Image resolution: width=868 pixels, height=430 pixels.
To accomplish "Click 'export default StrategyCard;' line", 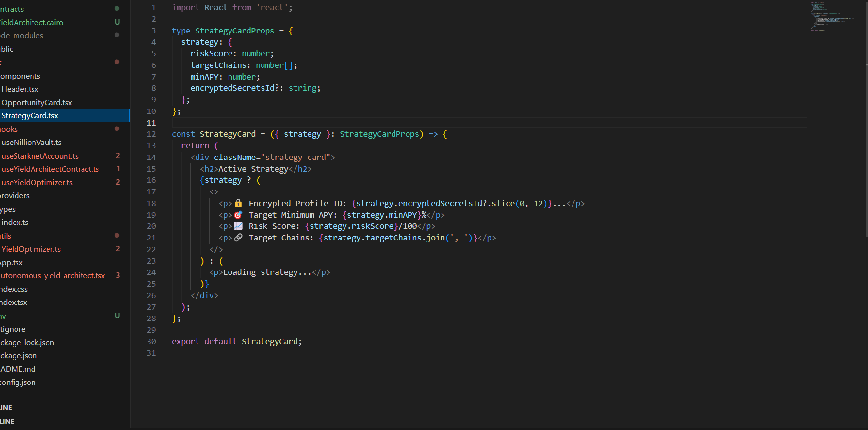I will pyautogui.click(x=237, y=341).
